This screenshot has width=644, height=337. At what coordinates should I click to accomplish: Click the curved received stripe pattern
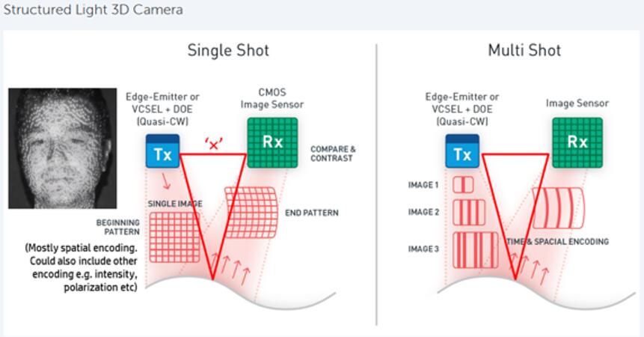click(x=558, y=208)
